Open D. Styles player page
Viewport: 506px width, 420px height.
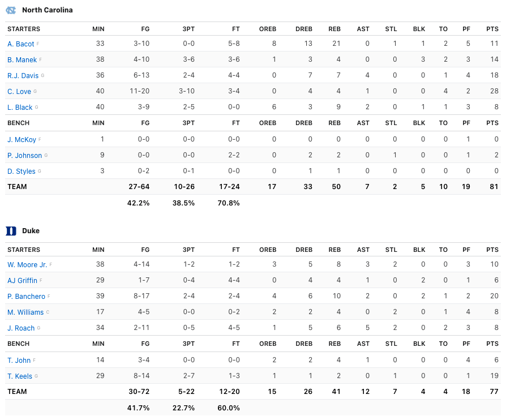(22, 172)
